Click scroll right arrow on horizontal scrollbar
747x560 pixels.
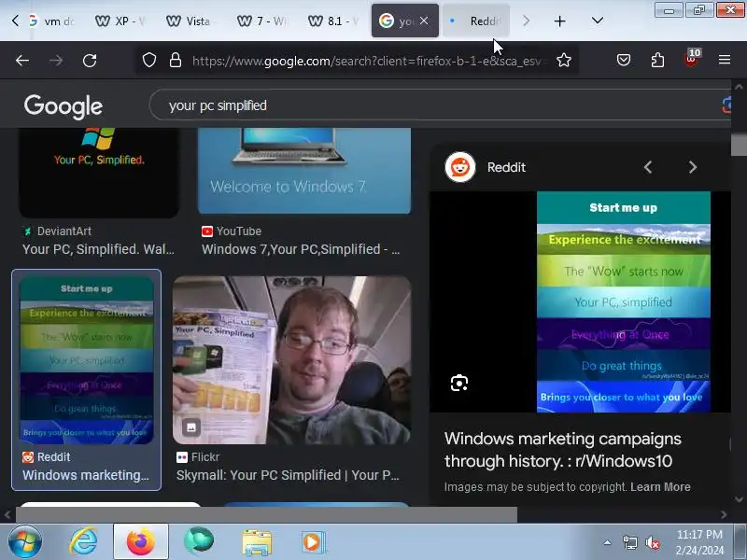(724, 515)
